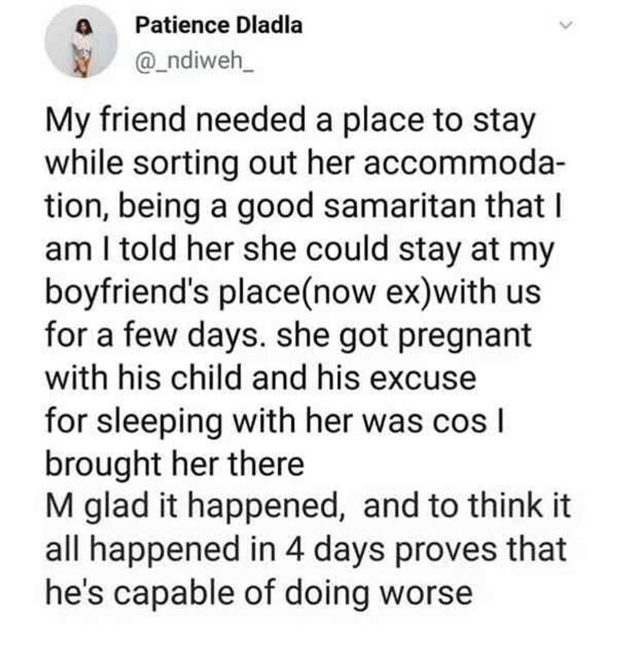The image size is (623, 672).
Task: Click the display name Patience Dladla
Action: click(219, 25)
